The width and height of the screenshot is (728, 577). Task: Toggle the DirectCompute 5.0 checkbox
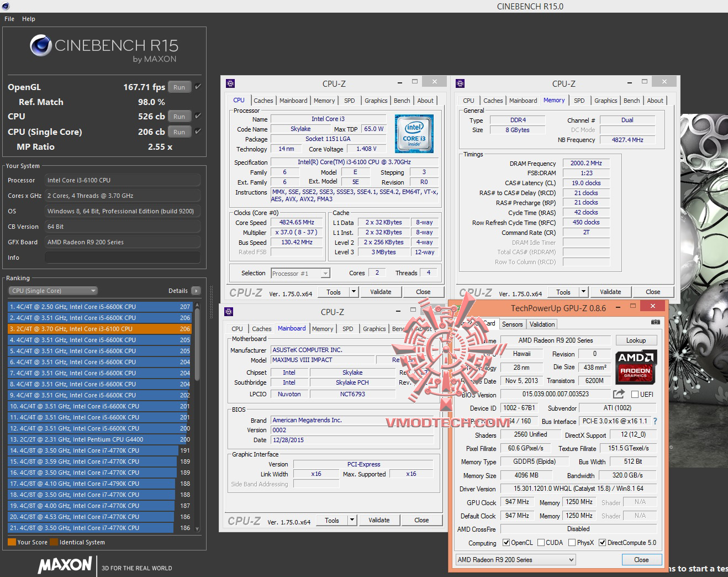(602, 543)
